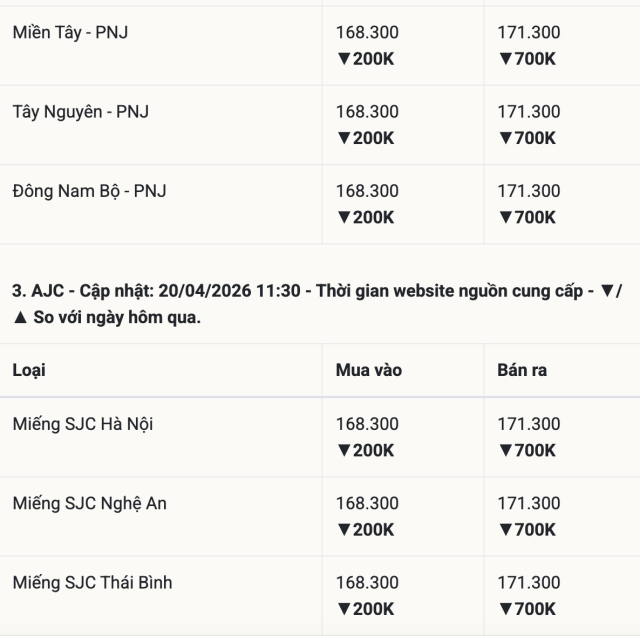
Task: Click Miếng SJC Hà Nội buy price
Action: coord(367,424)
